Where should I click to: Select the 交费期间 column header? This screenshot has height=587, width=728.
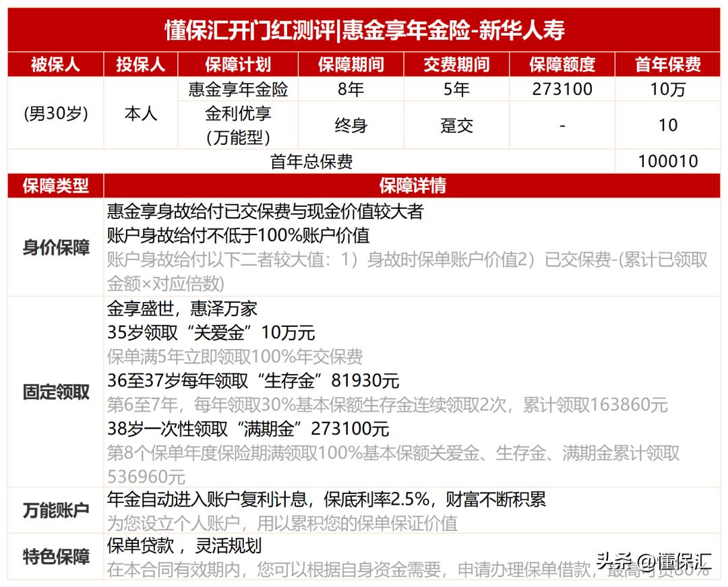click(456, 65)
